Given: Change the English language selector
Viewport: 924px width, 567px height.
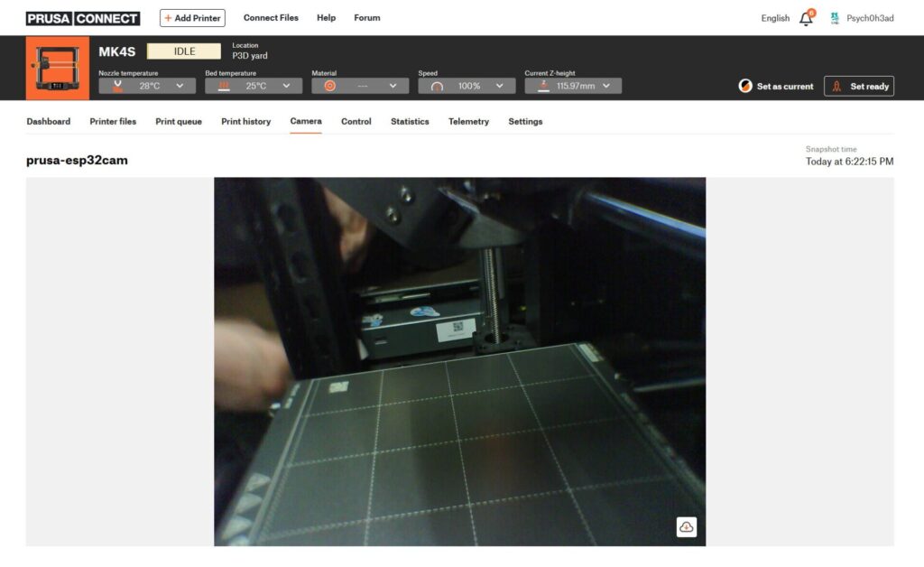Looking at the screenshot, I should (x=775, y=18).
